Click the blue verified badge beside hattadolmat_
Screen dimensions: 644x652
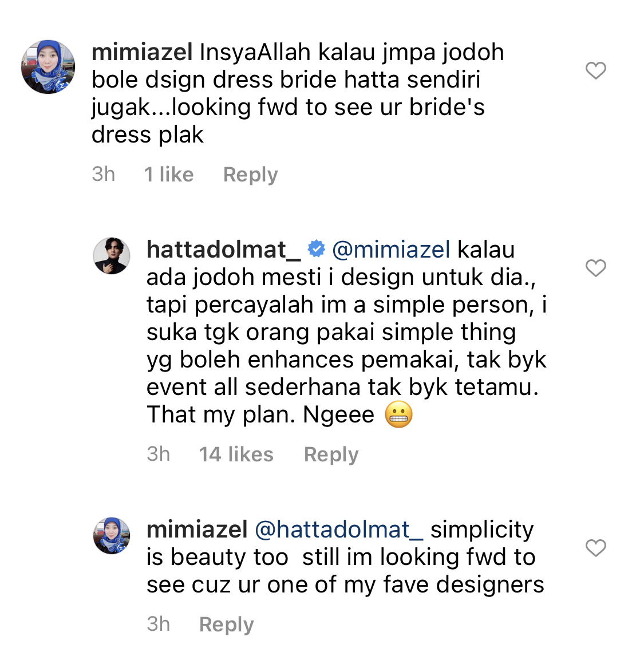pos(316,249)
